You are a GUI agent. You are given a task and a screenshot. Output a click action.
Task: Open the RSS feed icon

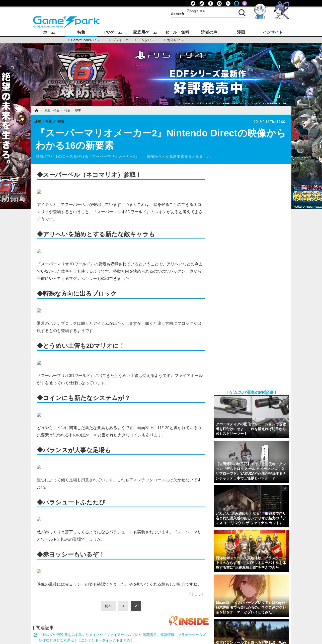[228, 3]
